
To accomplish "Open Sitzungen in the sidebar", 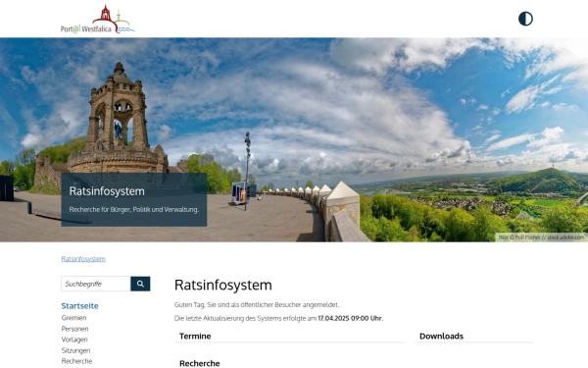I will coord(75,350).
